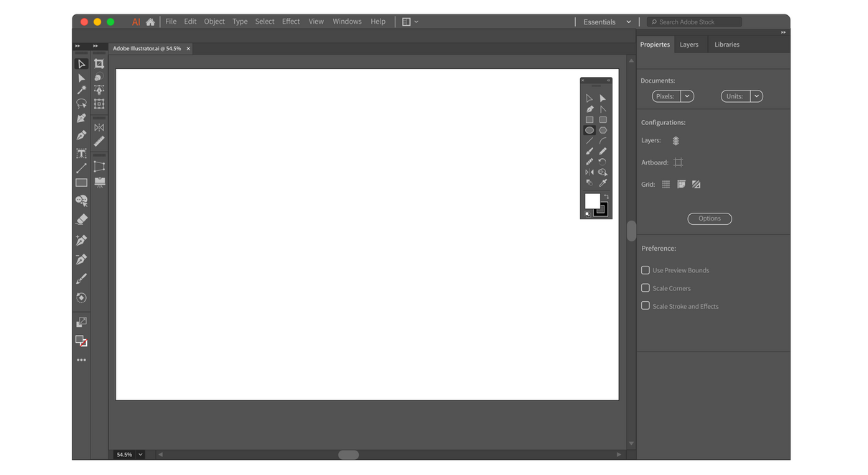Select the Add Anchor Point pen tool
868x475 pixels.
(81, 240)
